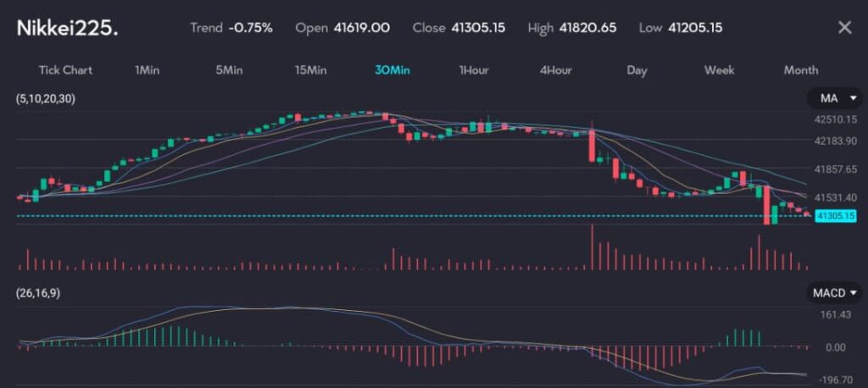
Task: Click the 42510.15 price axis label
Action: point(833,119)
